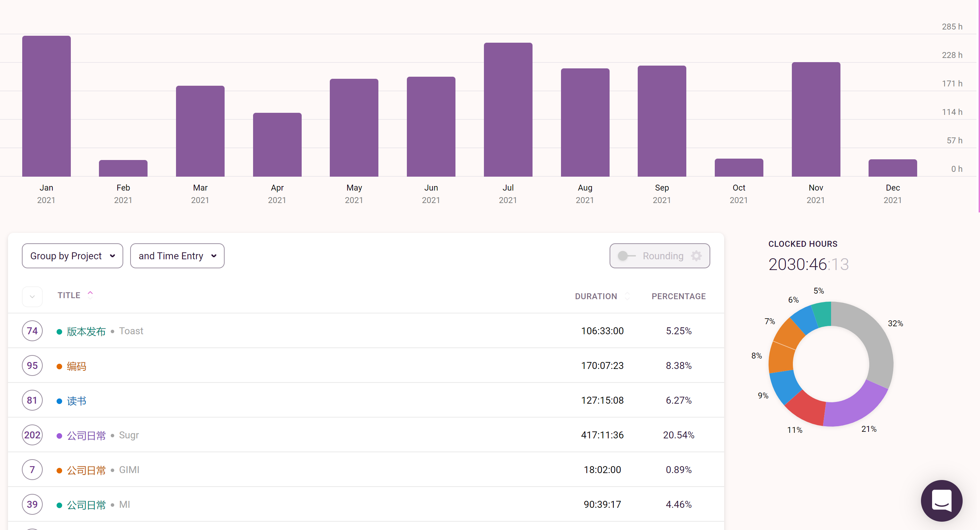Click the PERCENTAGE column header

678,296
